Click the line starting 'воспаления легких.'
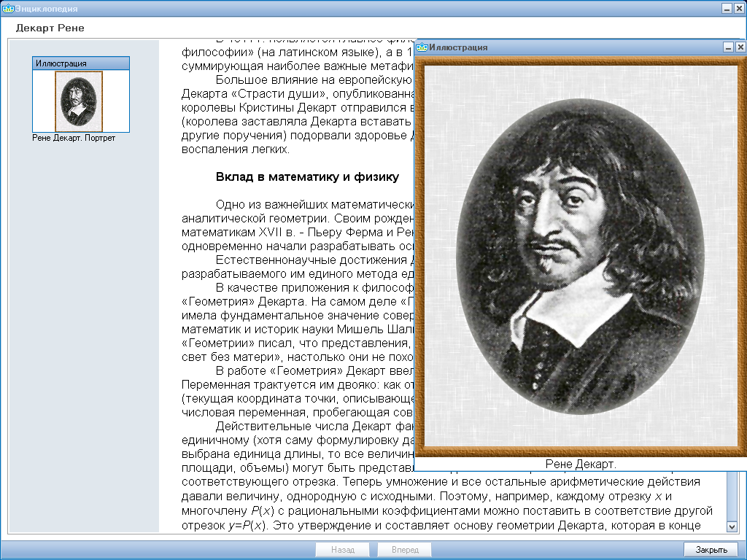 pyautogui.click(x=236, y=149)
